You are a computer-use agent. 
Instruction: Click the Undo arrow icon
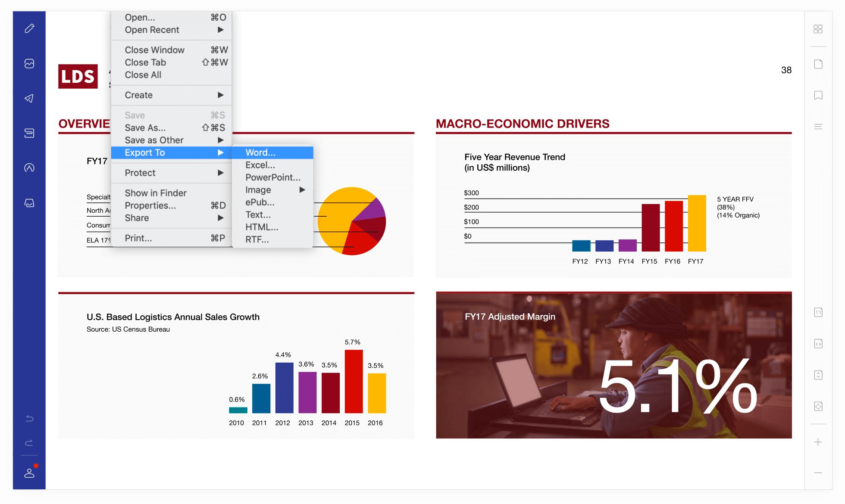29,418
